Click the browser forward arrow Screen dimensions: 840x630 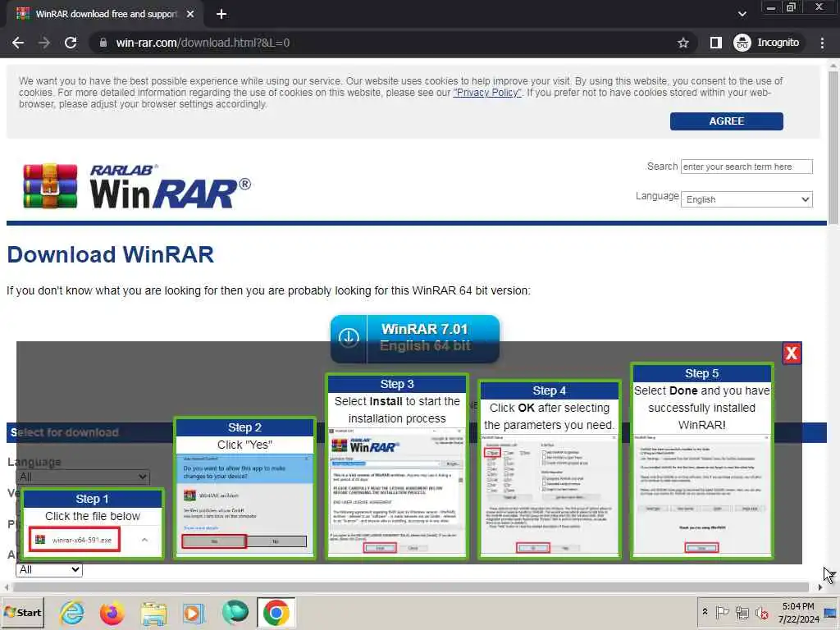click(44, 43)
